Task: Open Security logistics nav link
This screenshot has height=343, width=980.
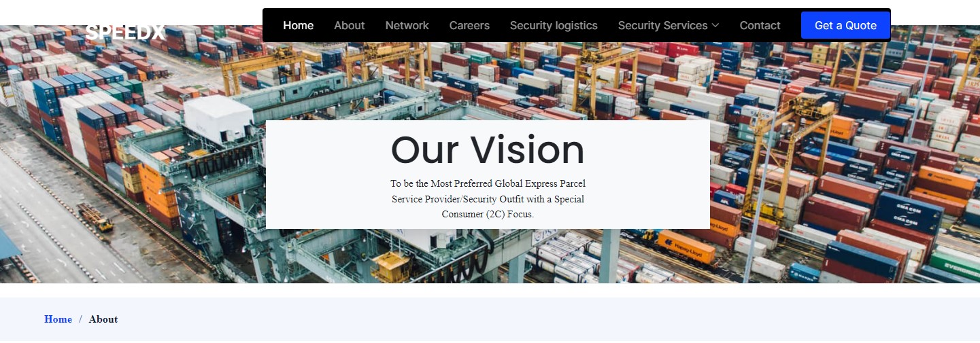Action: [554, 26]
